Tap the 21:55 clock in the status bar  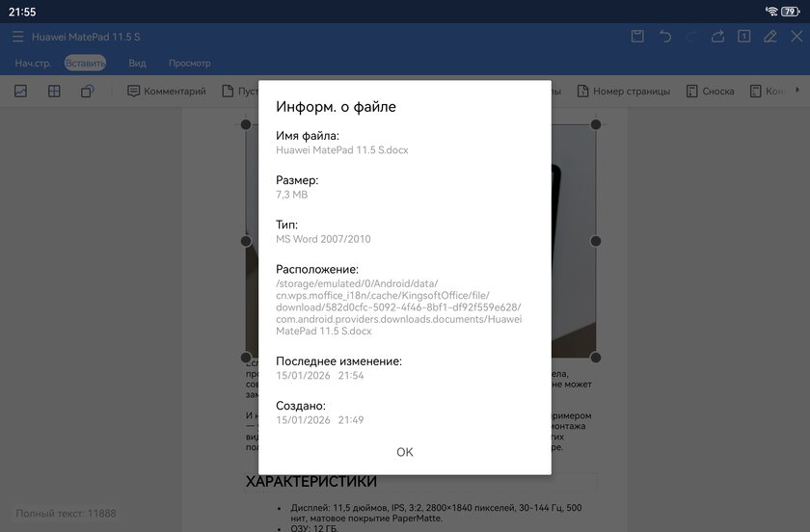click(22, 12)
